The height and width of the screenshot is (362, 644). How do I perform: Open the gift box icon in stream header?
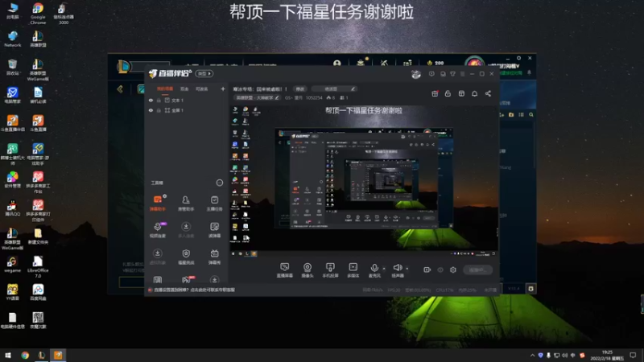(435, 93)
